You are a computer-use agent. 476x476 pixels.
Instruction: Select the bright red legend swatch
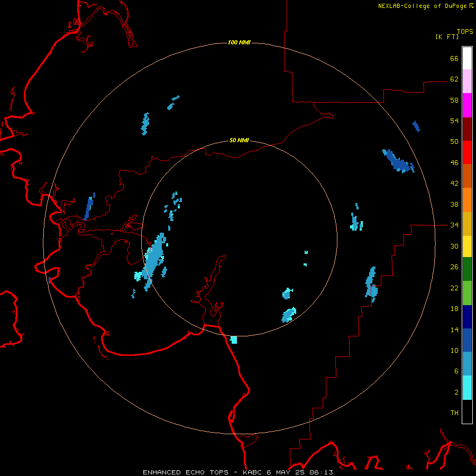click(467, 152)
